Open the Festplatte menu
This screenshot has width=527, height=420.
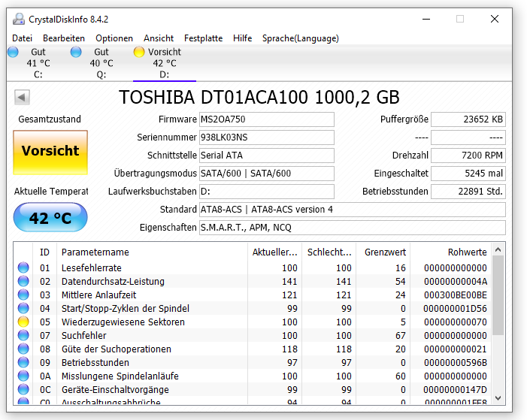coord(203,38)
